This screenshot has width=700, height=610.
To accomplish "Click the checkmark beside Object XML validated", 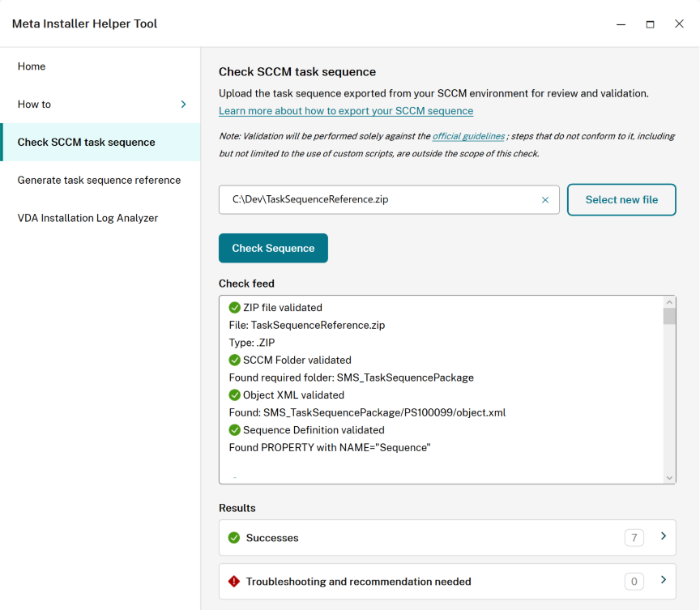I will tap(234, 395).
